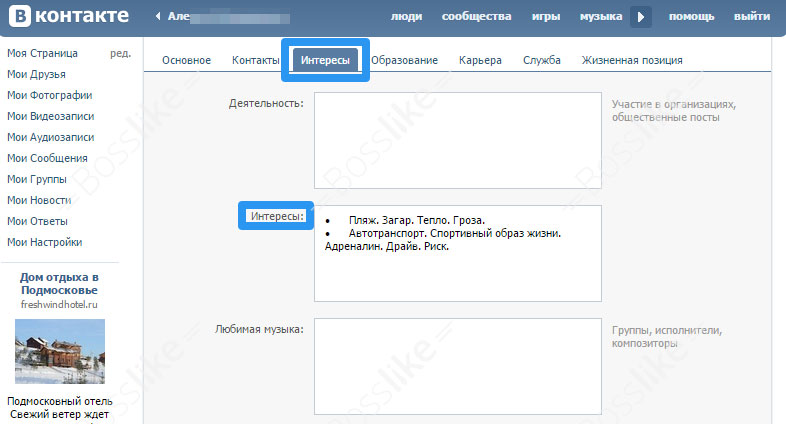The image size is (786, 424).
Task: Click the Пляж. Загар. Тепло. Гроза. line
Action: (x=417, y=221)
